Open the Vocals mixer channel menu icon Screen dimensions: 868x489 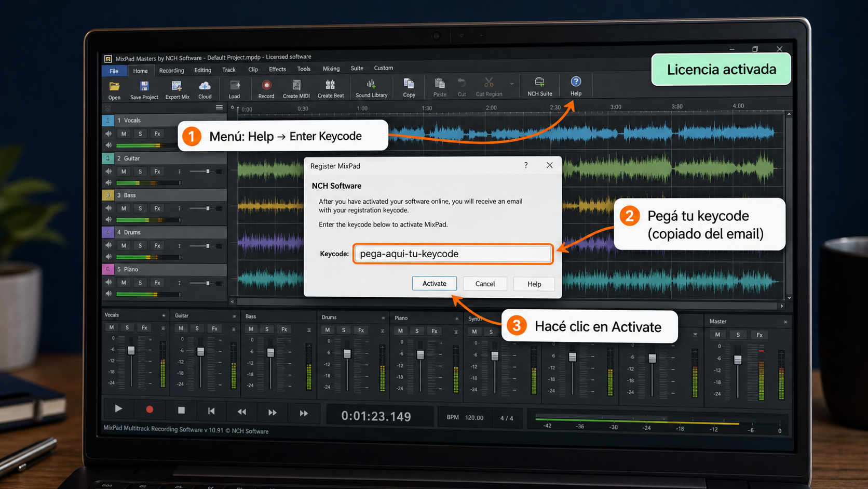[x=164, y=315]
